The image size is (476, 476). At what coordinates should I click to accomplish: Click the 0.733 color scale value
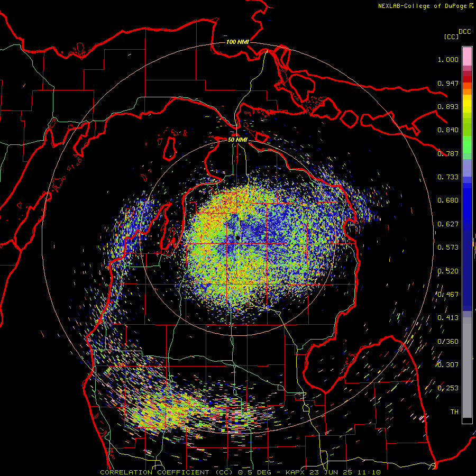(448, 177)
